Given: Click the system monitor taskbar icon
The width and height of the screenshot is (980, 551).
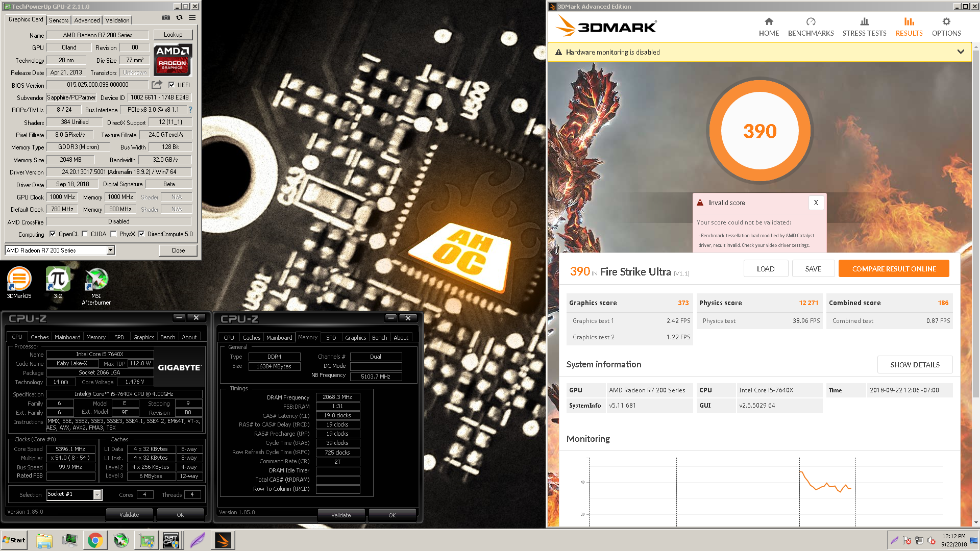Looking at the screenshot, I should point(69,540).
